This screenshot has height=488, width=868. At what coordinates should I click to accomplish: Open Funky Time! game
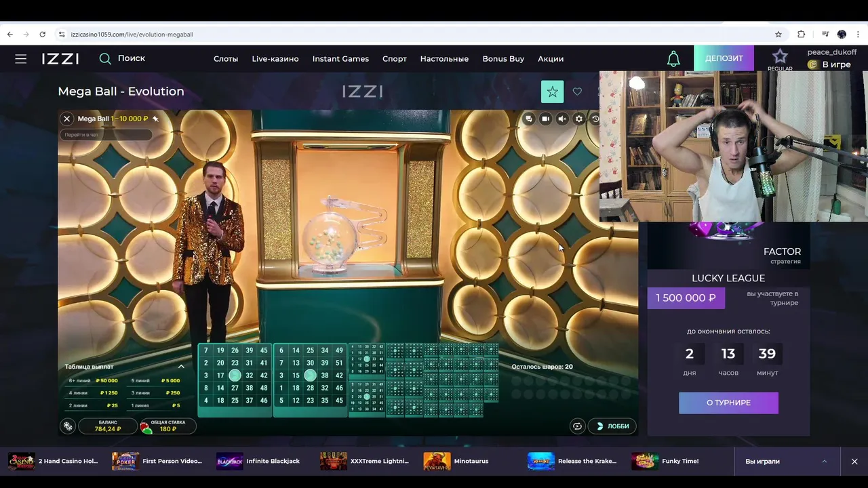665,461
